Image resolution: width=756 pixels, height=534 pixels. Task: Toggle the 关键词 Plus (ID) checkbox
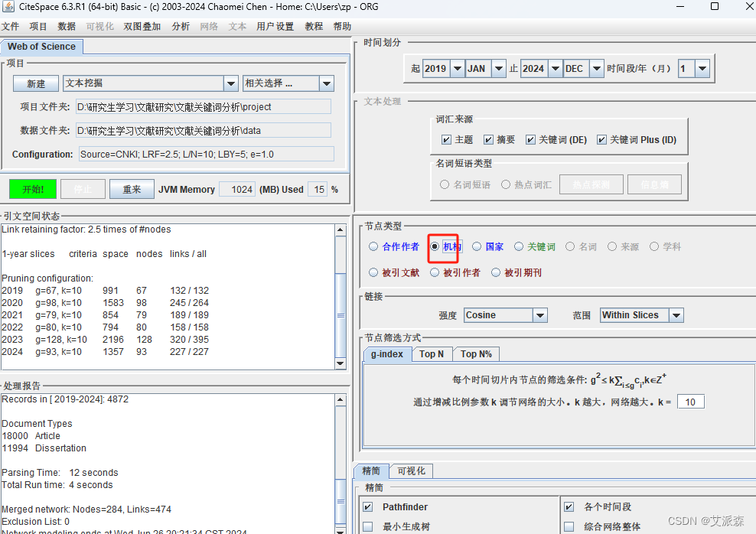click(601, 140)
